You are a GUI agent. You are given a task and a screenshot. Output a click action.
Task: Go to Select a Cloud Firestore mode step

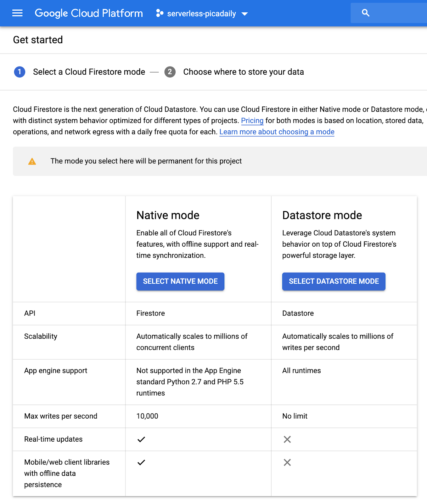click(x=89, y=72)
